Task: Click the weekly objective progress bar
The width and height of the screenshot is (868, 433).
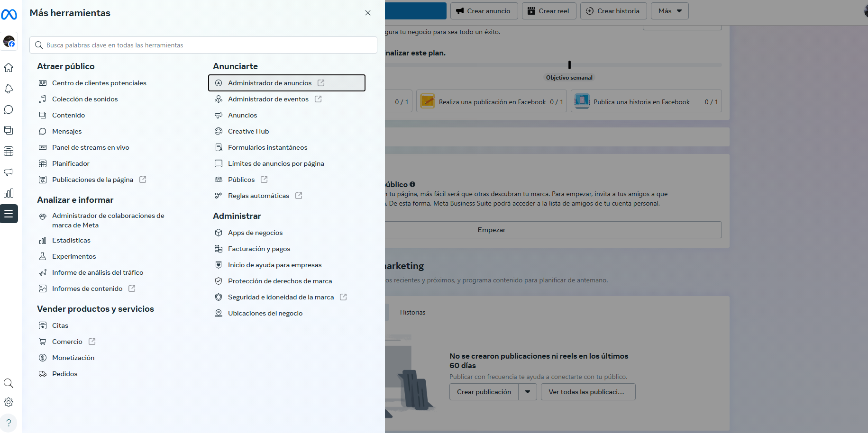Action: (553, 65)
